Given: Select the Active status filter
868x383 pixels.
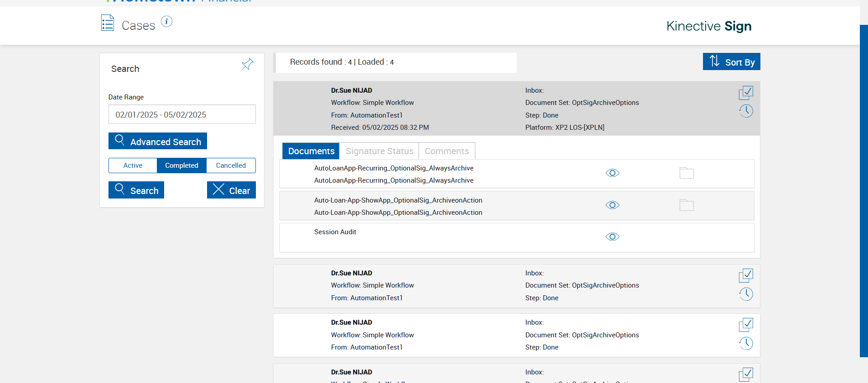Looking at the screenshot, I should click(x=133, y=165).
